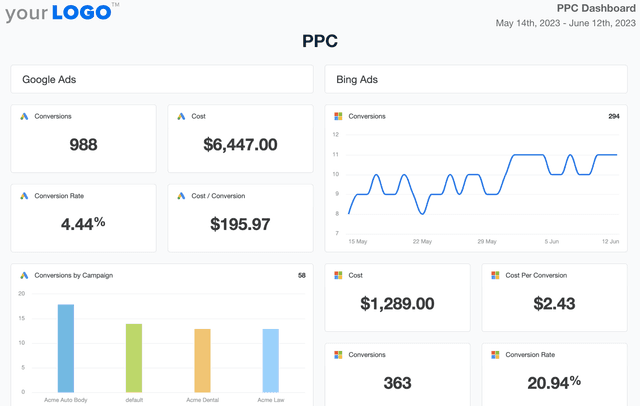The width and height of the screenshot is (640, 406).
Task: Click the Google Ads icon on Cost widget
Action: [x=181, y=116]
